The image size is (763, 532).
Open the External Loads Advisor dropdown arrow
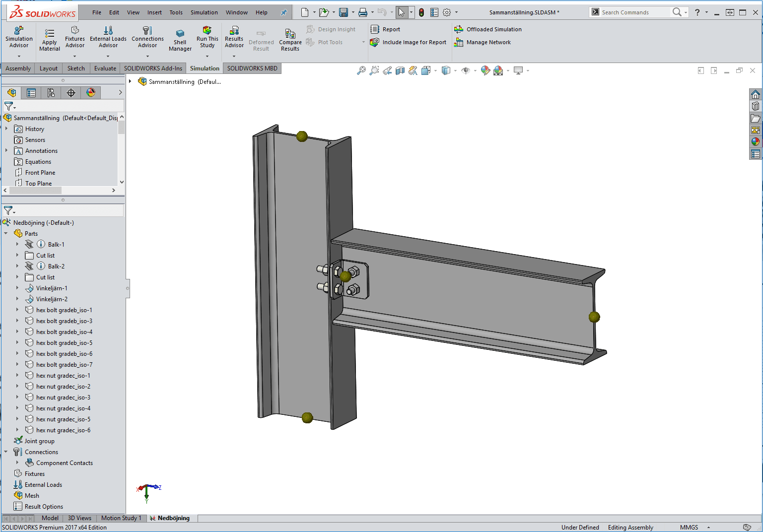pos(108,56)
